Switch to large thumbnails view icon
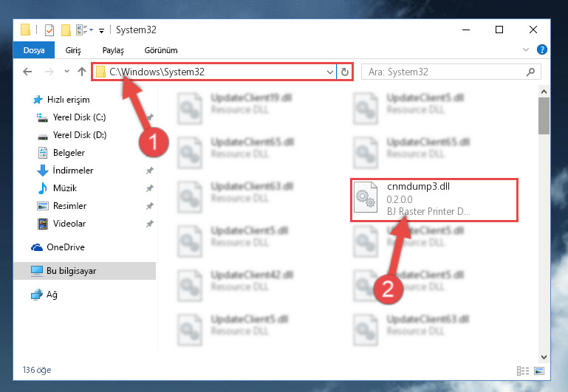 [x=539, y=371]
